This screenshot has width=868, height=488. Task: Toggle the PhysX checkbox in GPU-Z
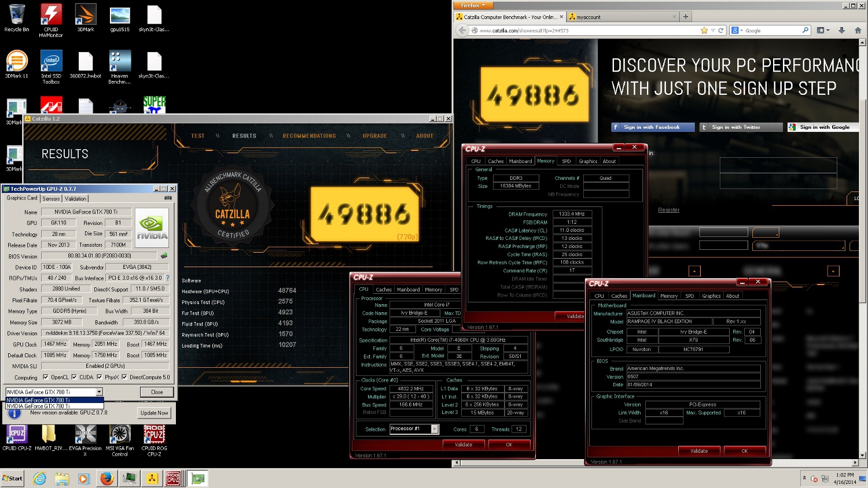pyautogui.click(x=100, y=378)
